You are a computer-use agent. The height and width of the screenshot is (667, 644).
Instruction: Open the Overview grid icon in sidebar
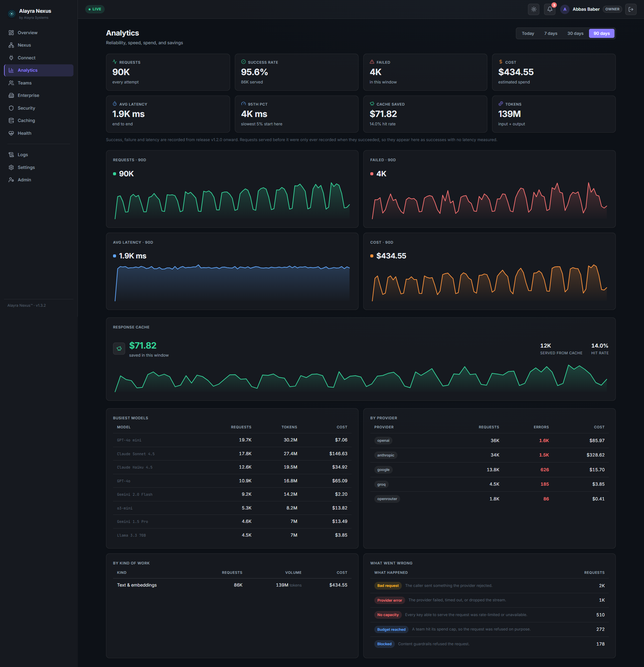tap(11, 33)
